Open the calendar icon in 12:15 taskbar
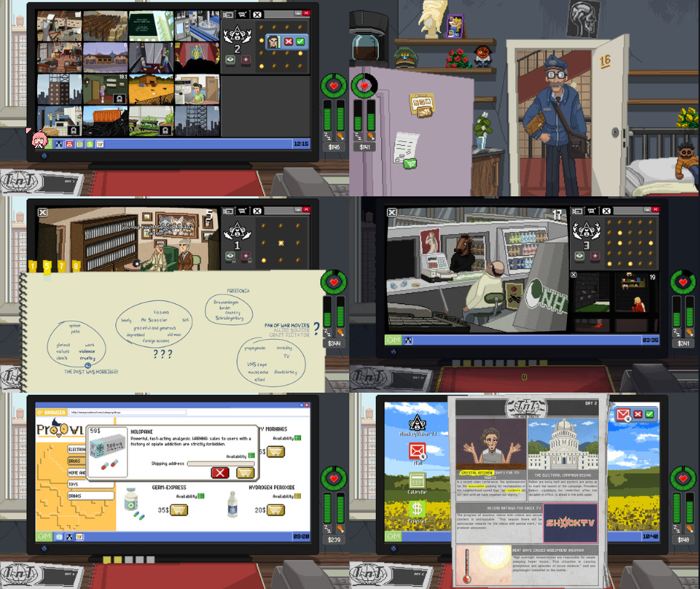The width and height of the screenshot is (700, 589). coord(80,144)
